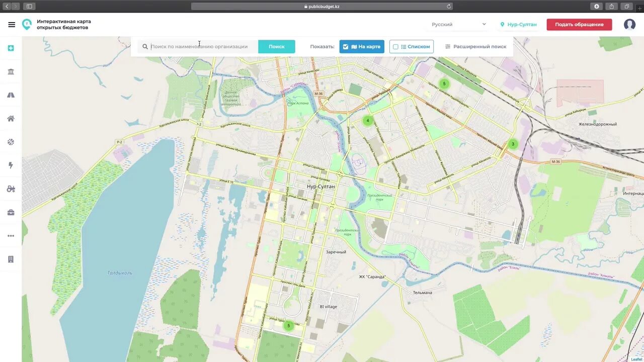Click the browser share icon
Screen dimensions: 644x362
coord(612,6)
